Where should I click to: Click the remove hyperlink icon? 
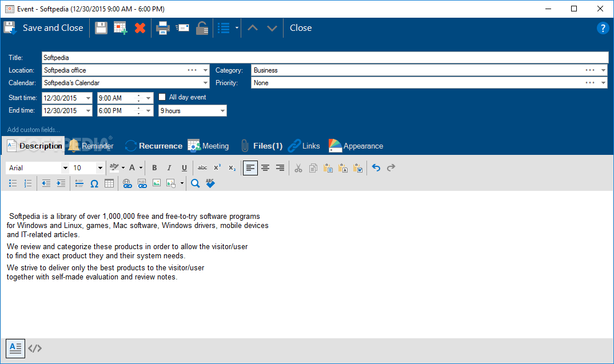click(x=142, y=183)
